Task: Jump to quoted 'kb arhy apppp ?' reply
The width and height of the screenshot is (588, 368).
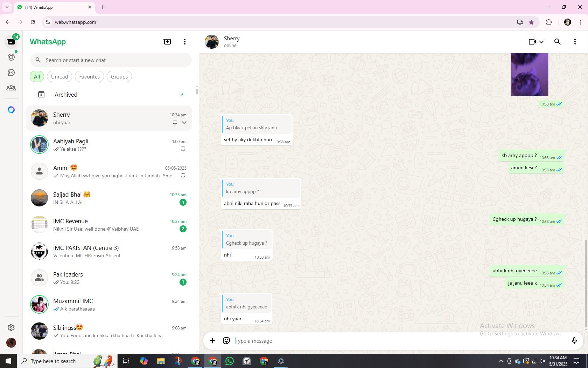Action: pyautogui.click(x=261, y=188)
